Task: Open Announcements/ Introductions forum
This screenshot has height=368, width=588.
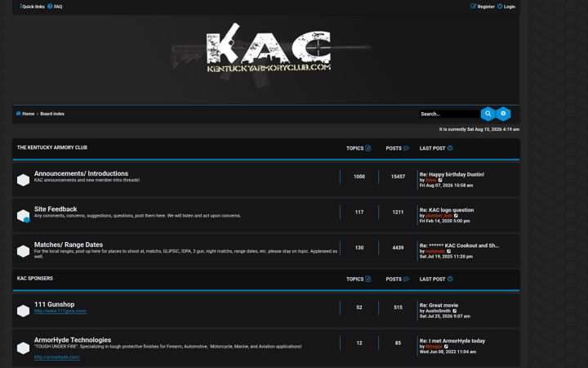Action: tap(81, 173)
